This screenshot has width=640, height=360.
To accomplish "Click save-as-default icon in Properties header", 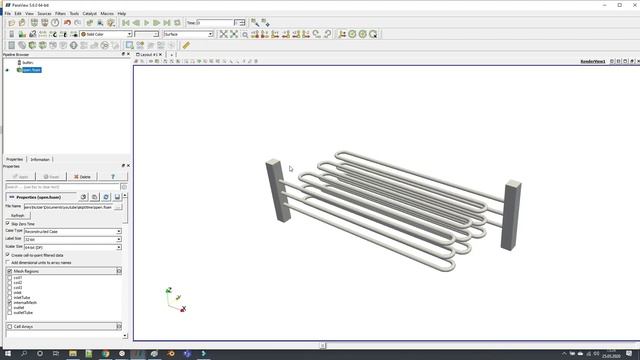I will coord(117,197).
